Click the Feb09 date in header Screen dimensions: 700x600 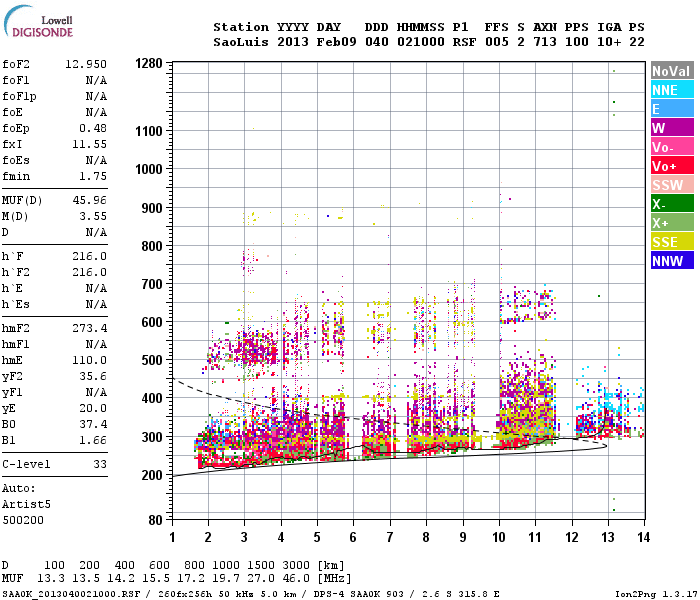point(337,42)
